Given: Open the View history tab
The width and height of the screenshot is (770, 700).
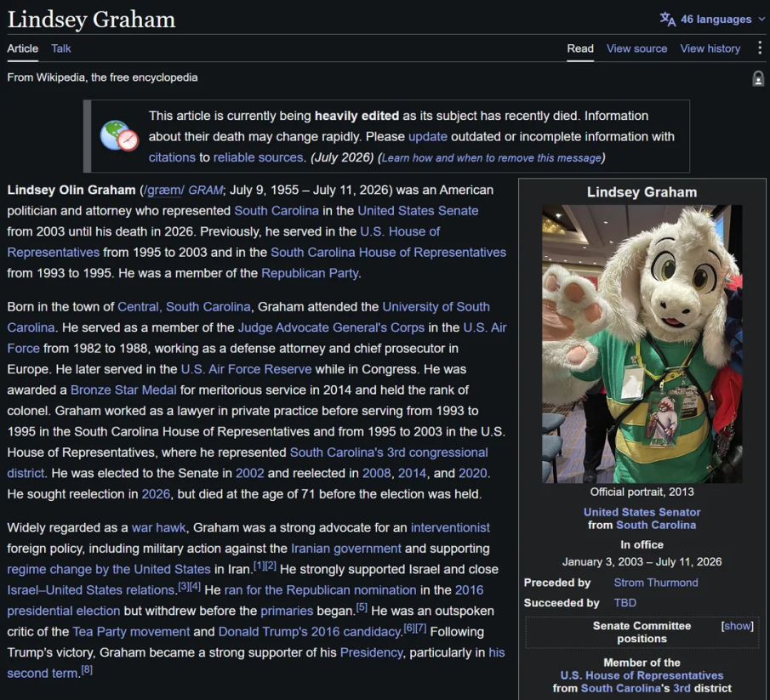Looking at the screenshot, I should [710, 48].
